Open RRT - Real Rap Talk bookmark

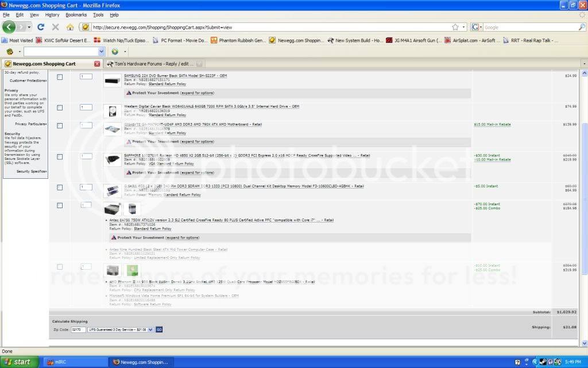tap(530, 40)
